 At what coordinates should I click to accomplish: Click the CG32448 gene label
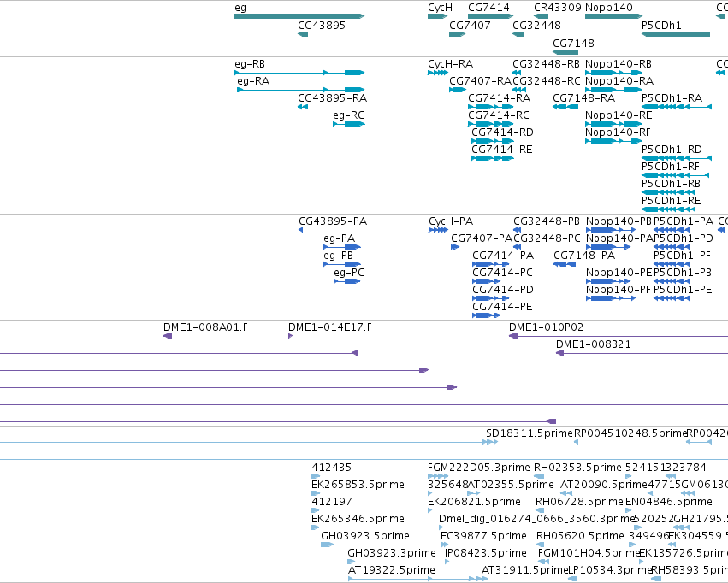[x=536, y=26]
